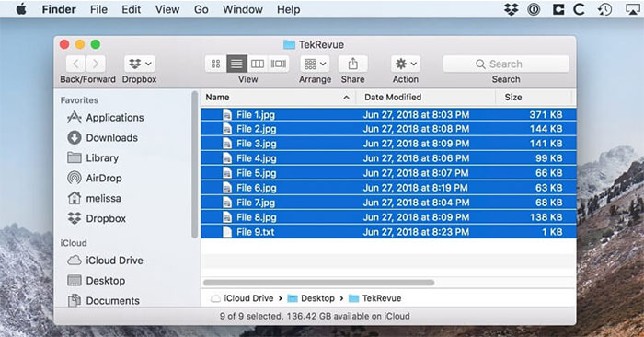The height and width of the screenshot is (337, 644).
Task: Click the AirPlay display menu bar icon
Action: [x=633, y=9]
